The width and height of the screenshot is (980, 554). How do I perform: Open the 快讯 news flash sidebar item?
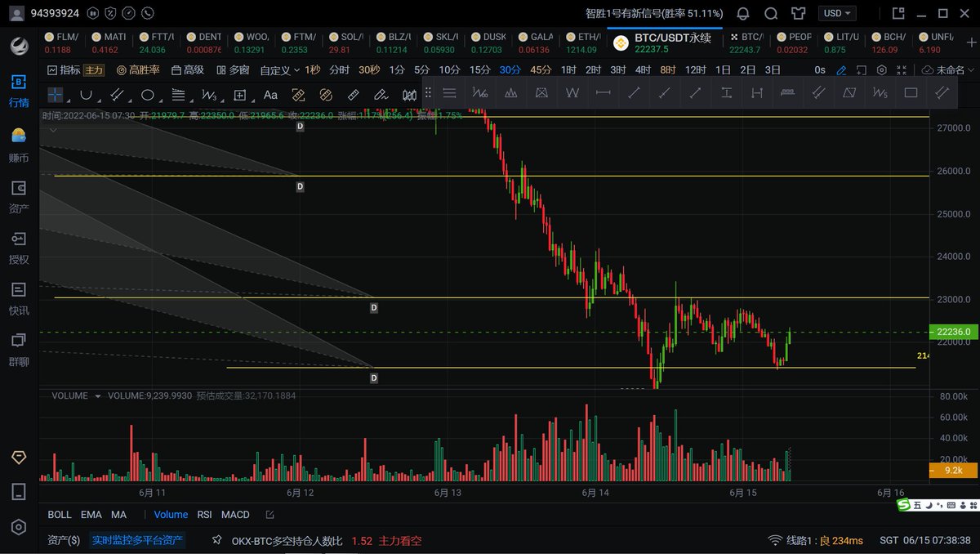point(19,299)
